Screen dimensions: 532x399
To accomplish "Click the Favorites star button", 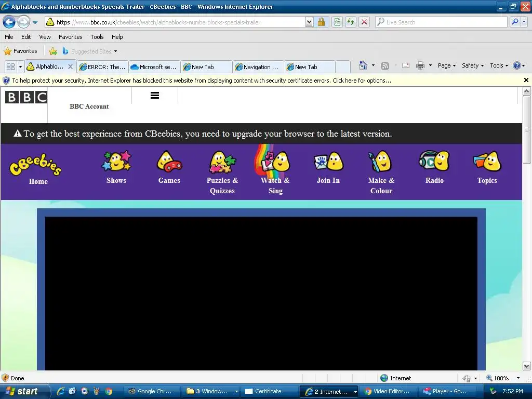I will pos(20,51).
